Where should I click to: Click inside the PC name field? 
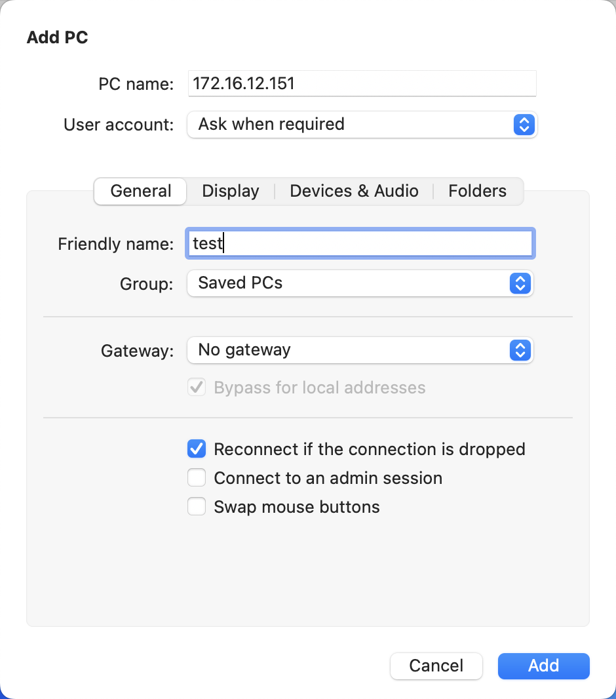coord(362,83)
